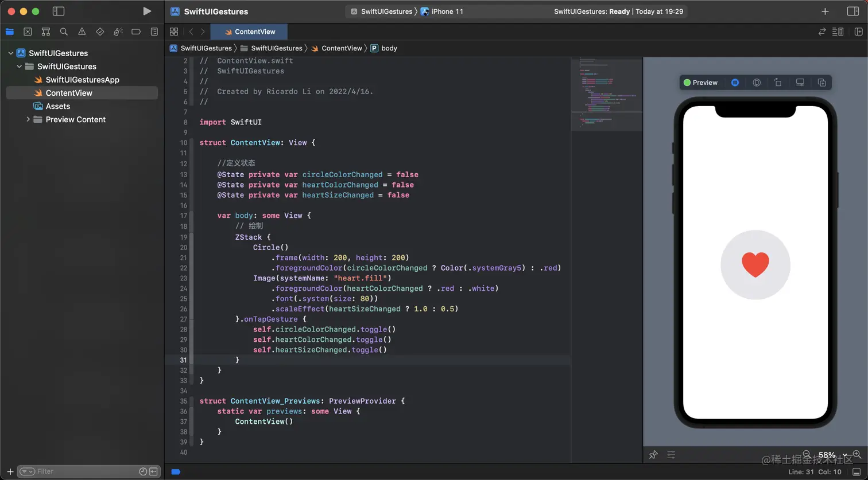Select the ContentView editor tab
Screen dimensions: 868x480
(x=250, y=32)
